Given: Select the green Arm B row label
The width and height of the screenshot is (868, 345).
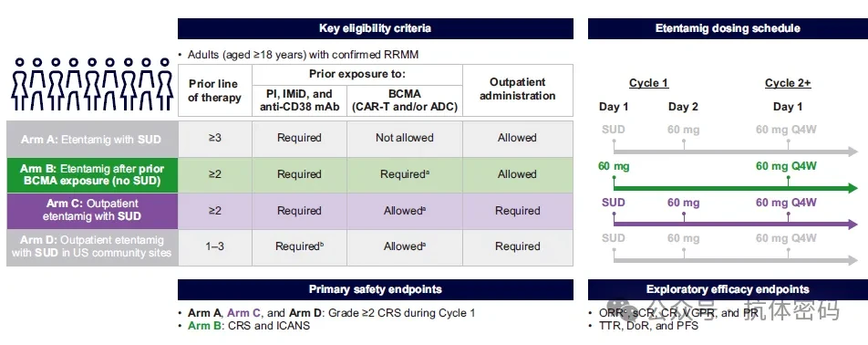Looking at the screenshot, I should click(92, 174).
